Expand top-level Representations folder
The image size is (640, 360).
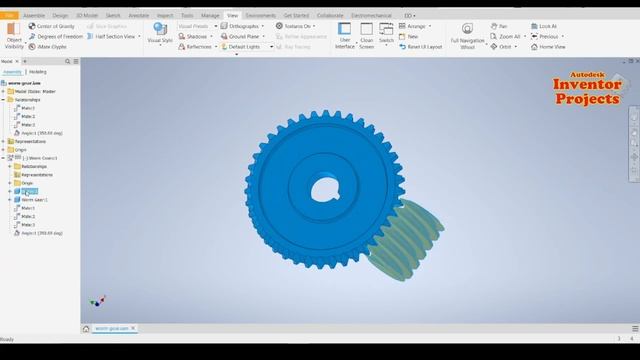tap(3, 141)
